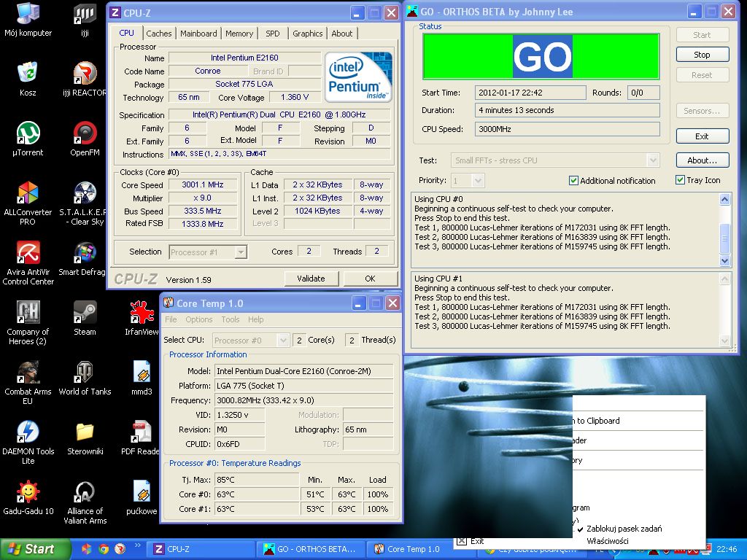Image resolution: width=747 pixels, height=560 pixels.
Task: Launch IrfanView desktop icon
Action: [x=142, y=313]
